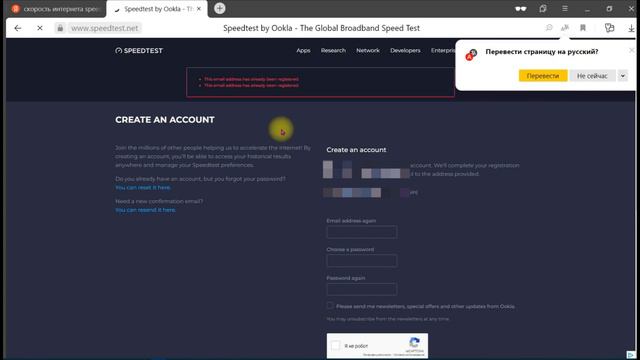Click the translate popup language icon
640x360 pixels.
471,54
